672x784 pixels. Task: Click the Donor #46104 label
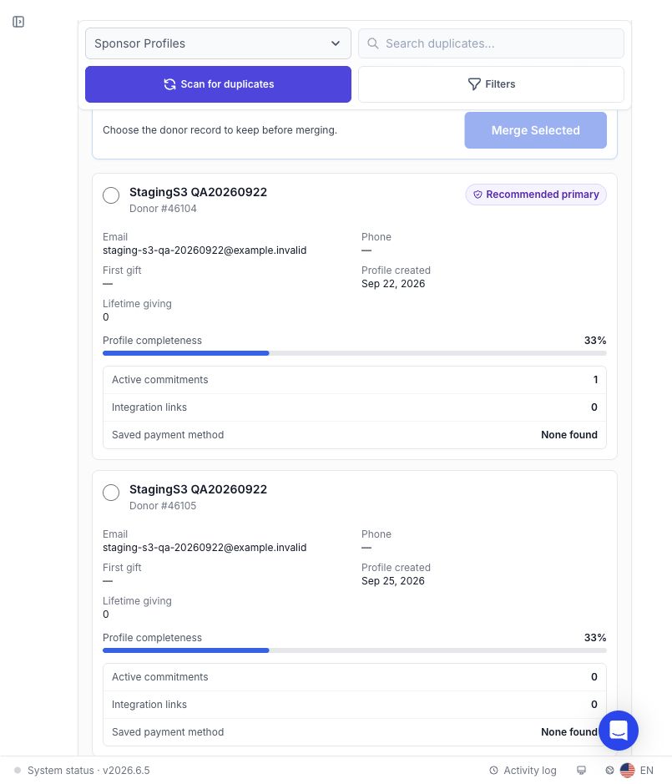163,209
